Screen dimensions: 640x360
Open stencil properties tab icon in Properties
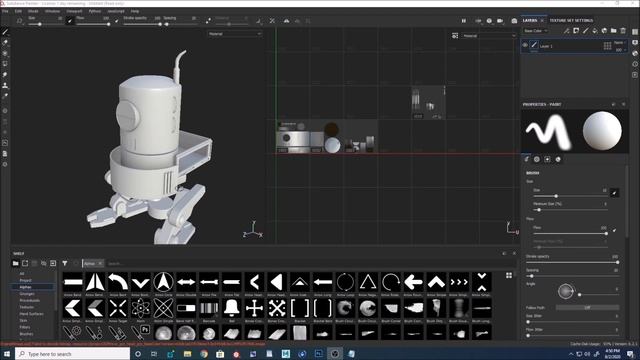point(547,159)
